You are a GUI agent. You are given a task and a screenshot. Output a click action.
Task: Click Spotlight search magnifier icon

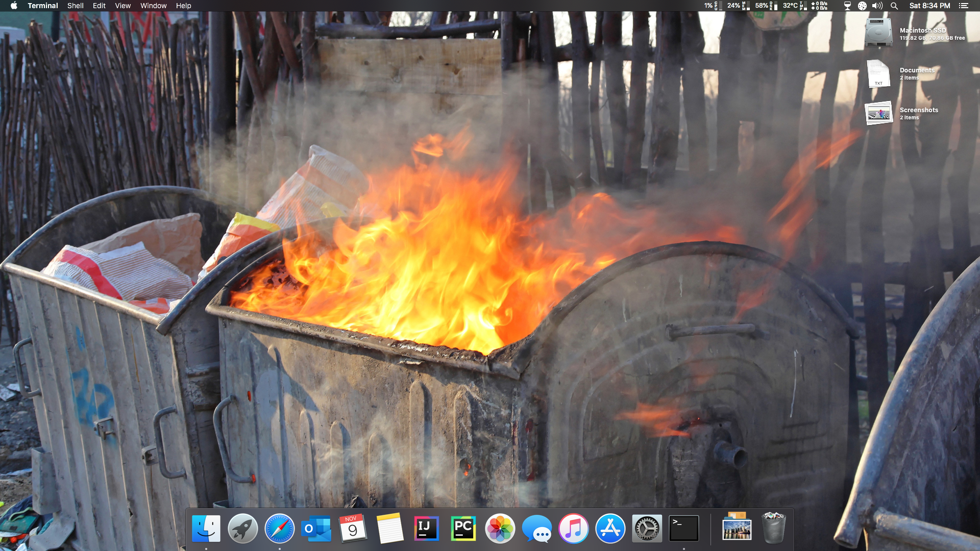894,6
